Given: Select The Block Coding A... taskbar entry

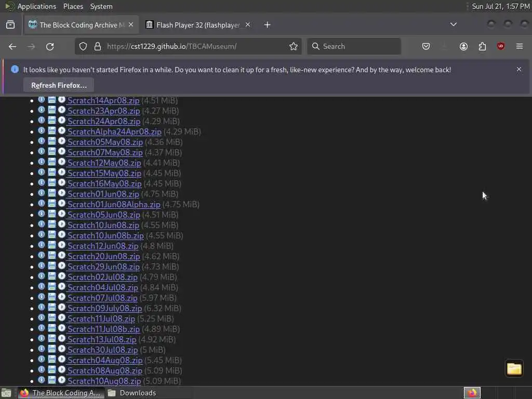Looking at the screenshot, I should pyautogui.click(x=60, y=393).
